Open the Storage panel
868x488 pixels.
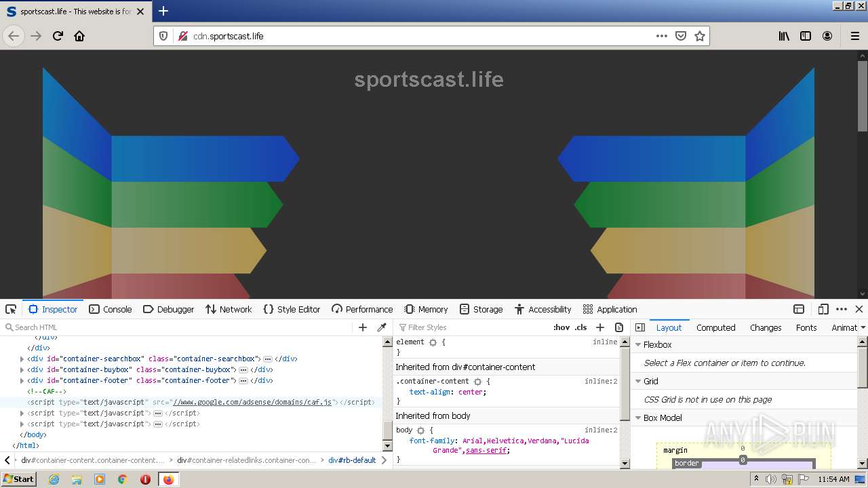pos(481,309)
